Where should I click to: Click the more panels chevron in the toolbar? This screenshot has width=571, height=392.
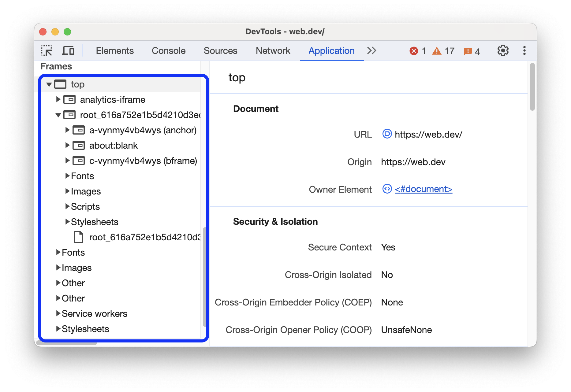tap(371, 50)
